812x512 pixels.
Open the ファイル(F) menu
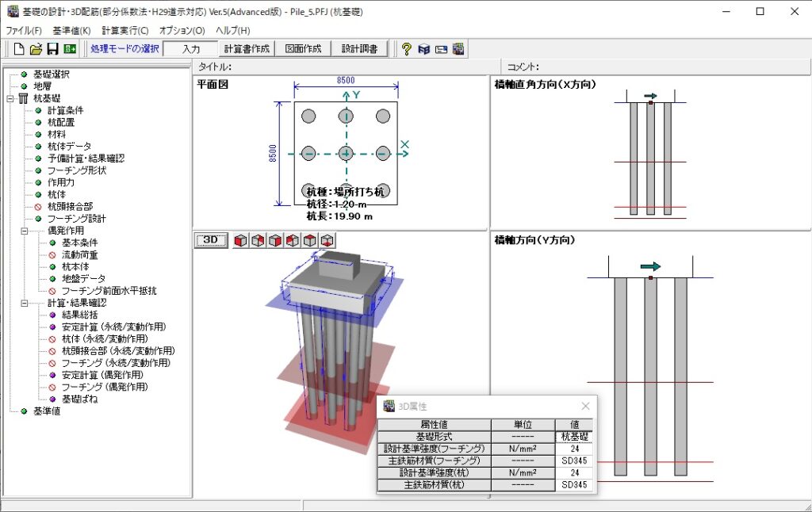pos(24,30)
